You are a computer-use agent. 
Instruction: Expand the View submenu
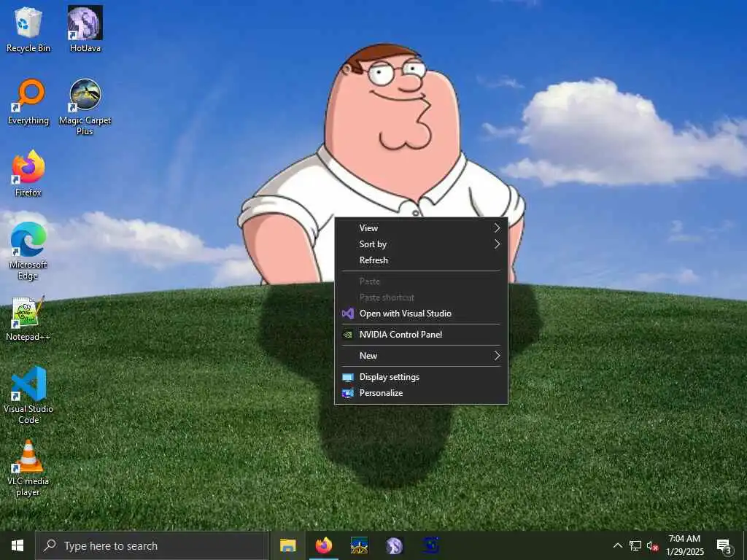421,228
